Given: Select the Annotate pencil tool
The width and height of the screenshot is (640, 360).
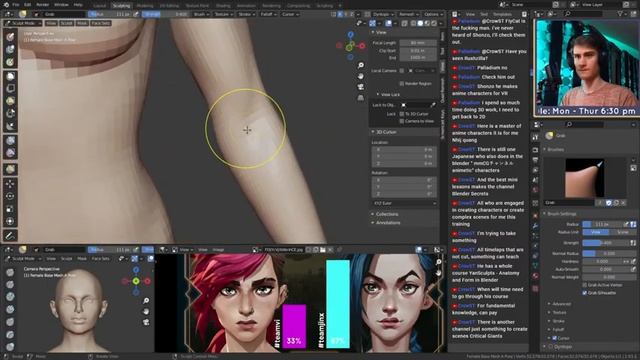Looking at the screenshot, I should [10, 236].
